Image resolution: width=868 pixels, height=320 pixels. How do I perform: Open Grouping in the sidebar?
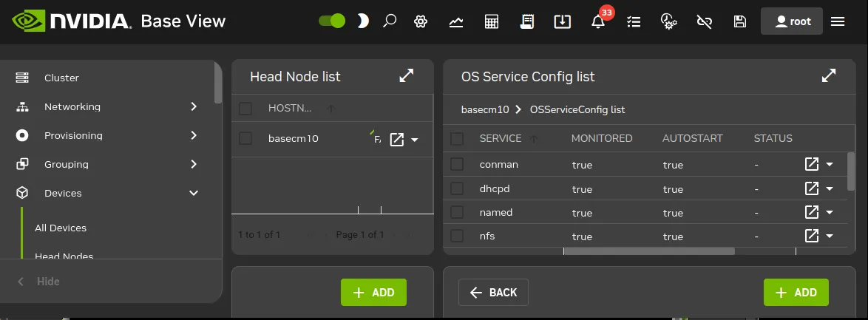coord(67,164)
